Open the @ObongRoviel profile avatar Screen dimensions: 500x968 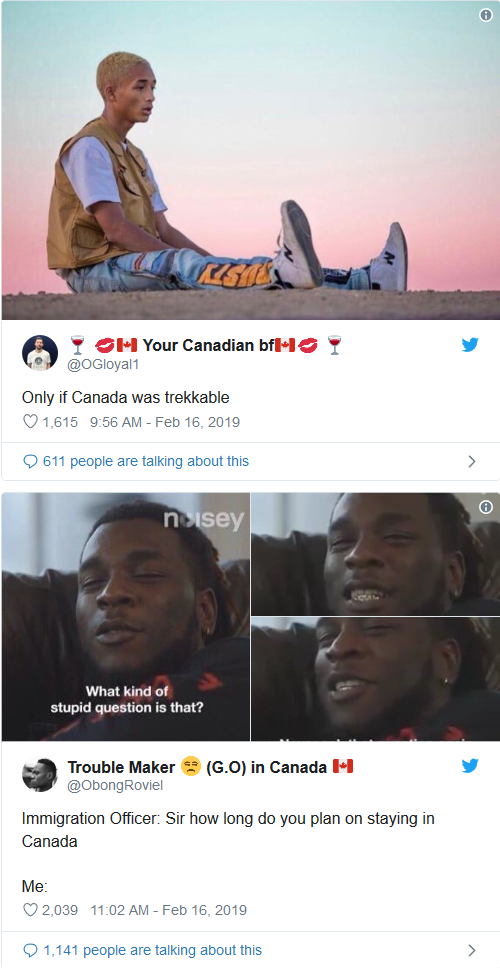(40, 774)
